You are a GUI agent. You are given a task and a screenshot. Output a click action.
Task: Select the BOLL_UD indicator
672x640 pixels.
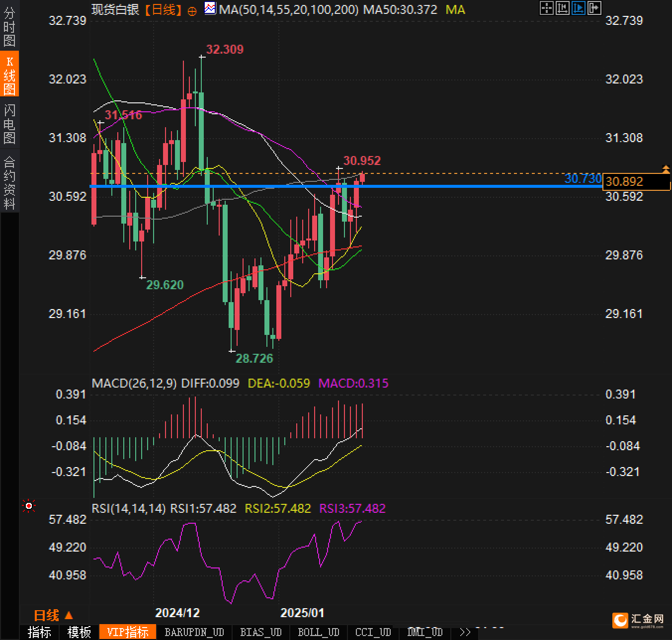[319, 632]
